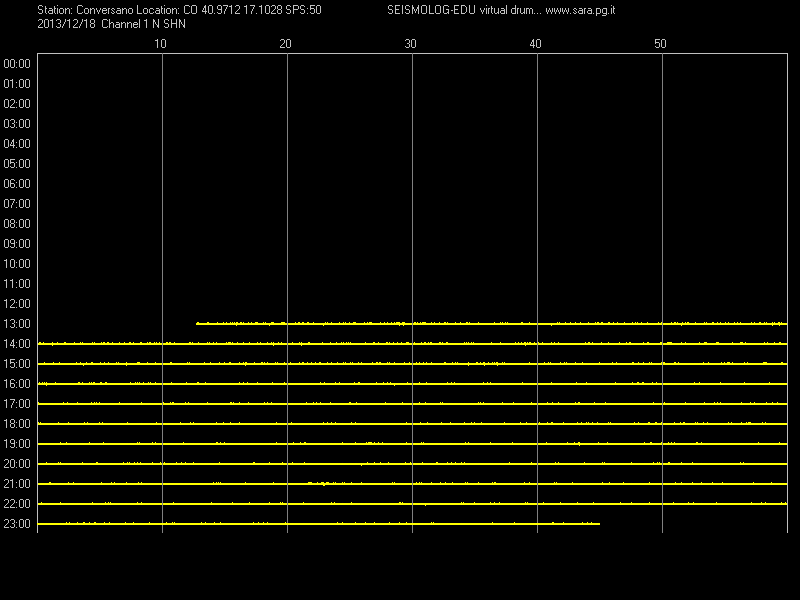Click the 00:00 hour label
This screenshot has width=800, height=600.
click(17, 64)
